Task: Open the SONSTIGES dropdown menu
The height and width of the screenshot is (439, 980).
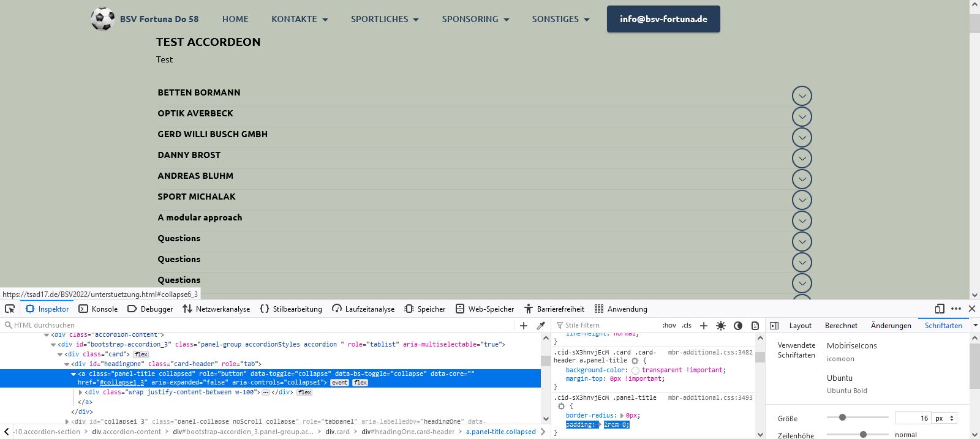Action: click(560, 19)
